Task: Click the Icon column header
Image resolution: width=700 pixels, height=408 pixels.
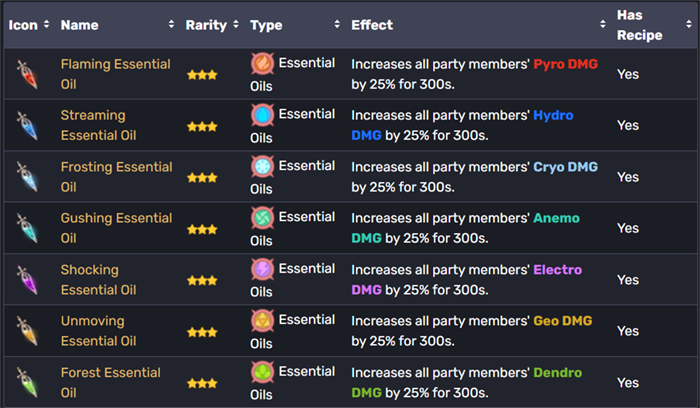Action: [x=23, y=25]
